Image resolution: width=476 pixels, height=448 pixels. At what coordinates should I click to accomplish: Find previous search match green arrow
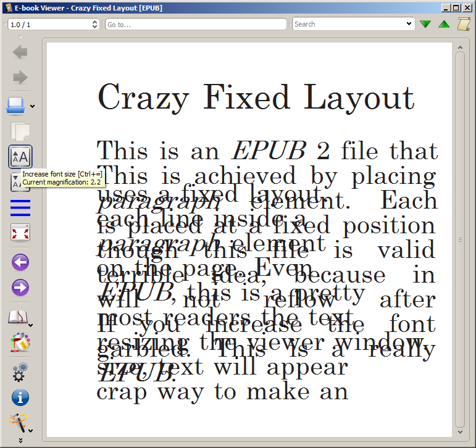click(x=444, y=24)
